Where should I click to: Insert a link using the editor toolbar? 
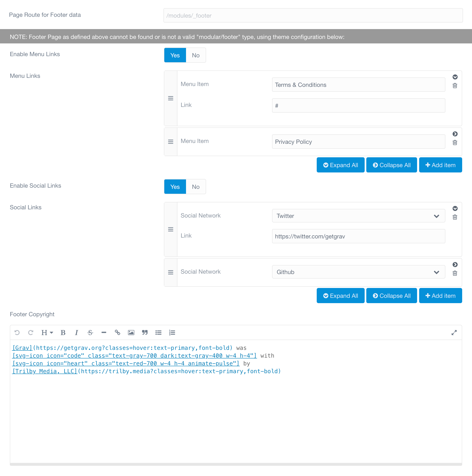118,333
